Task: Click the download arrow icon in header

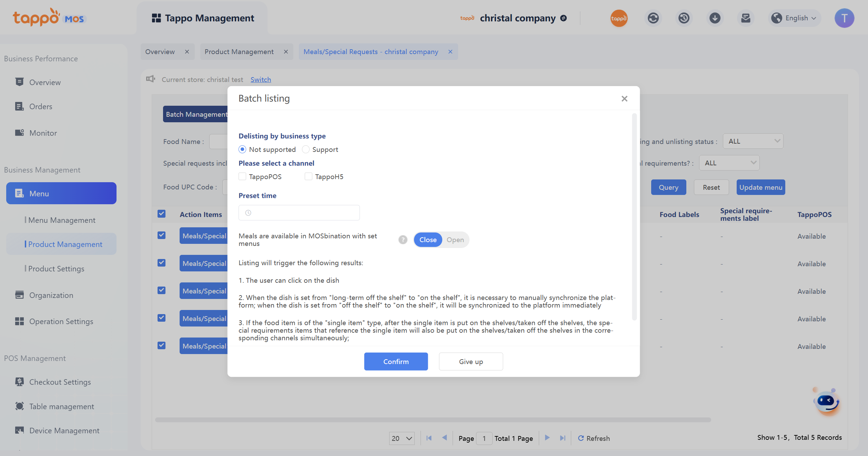Action: pyautogui.click(x=715, y=18)
